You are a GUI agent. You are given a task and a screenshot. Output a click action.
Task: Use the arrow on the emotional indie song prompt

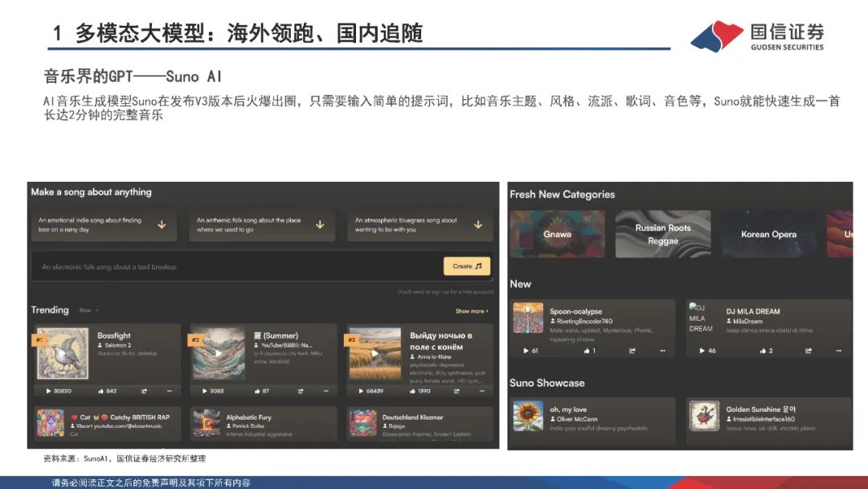(x=162, y=225)
